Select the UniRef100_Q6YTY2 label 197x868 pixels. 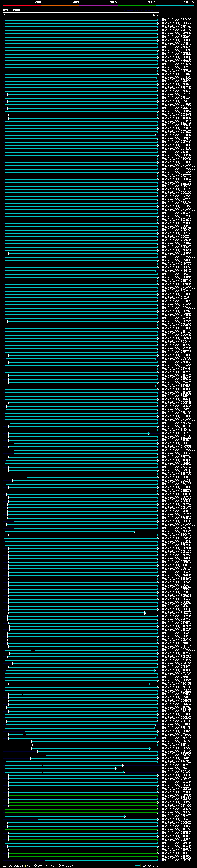[177, 94]
